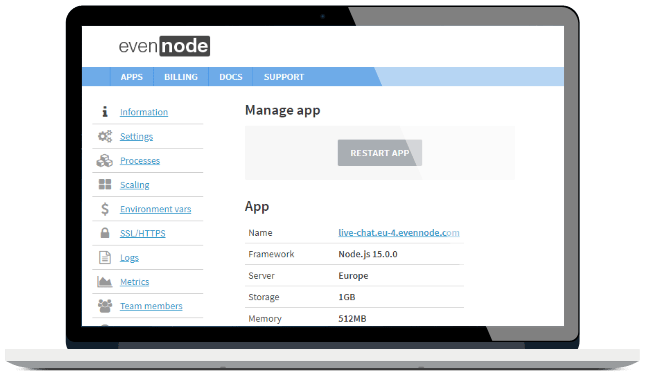Click the Settings gears icon
The height and width of the screenshot is (375, 645).
[105, 136]
